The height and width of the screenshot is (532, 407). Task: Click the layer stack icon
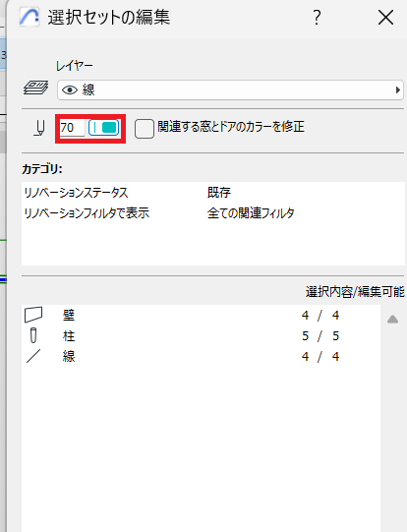pos(36,88)
